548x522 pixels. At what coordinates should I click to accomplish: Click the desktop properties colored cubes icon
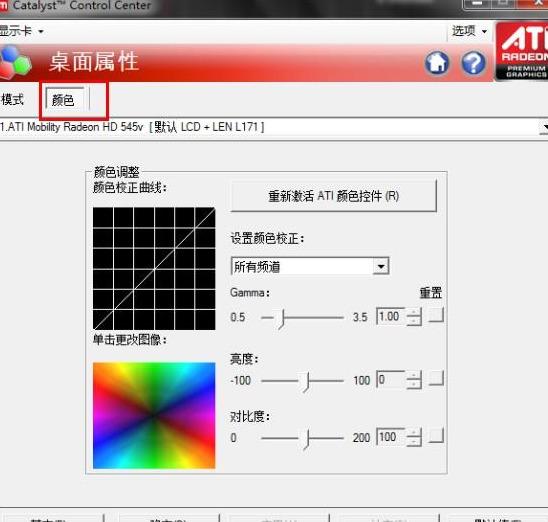(15, 63)
